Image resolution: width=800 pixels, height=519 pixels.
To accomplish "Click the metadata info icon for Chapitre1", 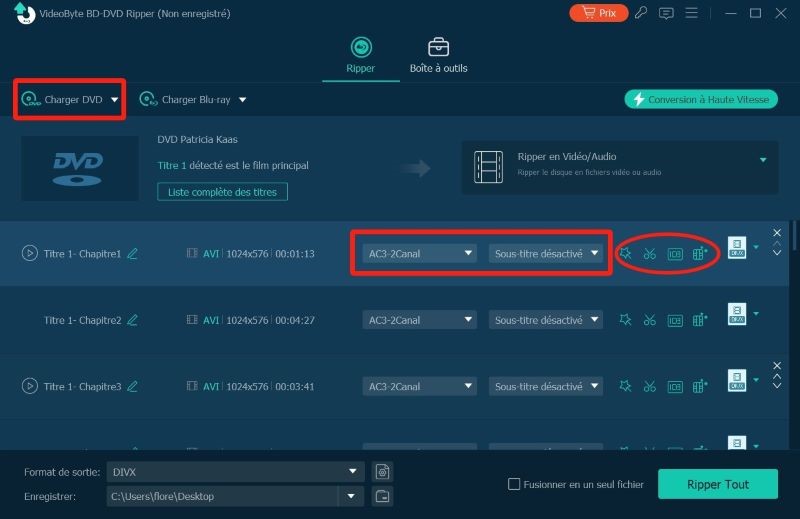I will tap(675, 254).
